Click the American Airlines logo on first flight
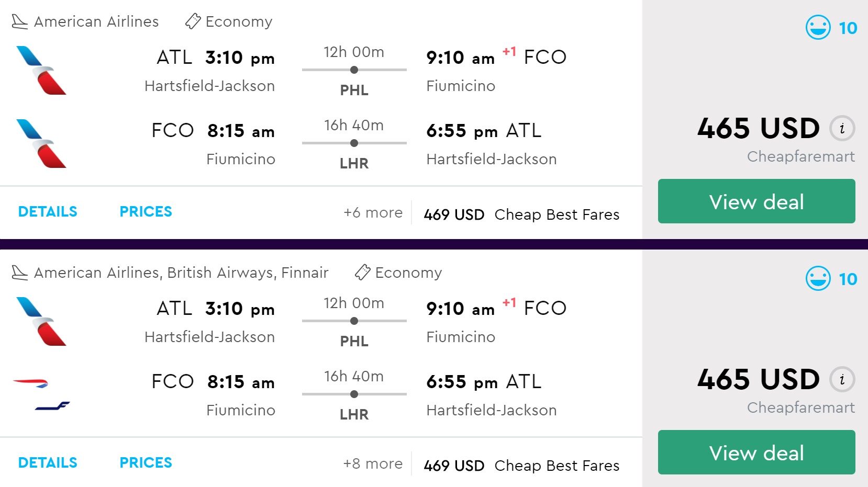Viewport: 868px width, 487px height. (x=42, y=71)
